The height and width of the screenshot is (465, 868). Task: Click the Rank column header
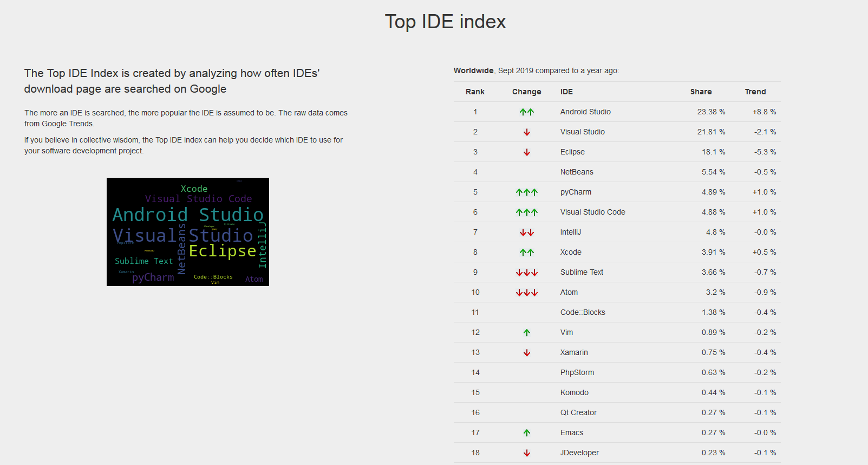(x=475, y=92)
